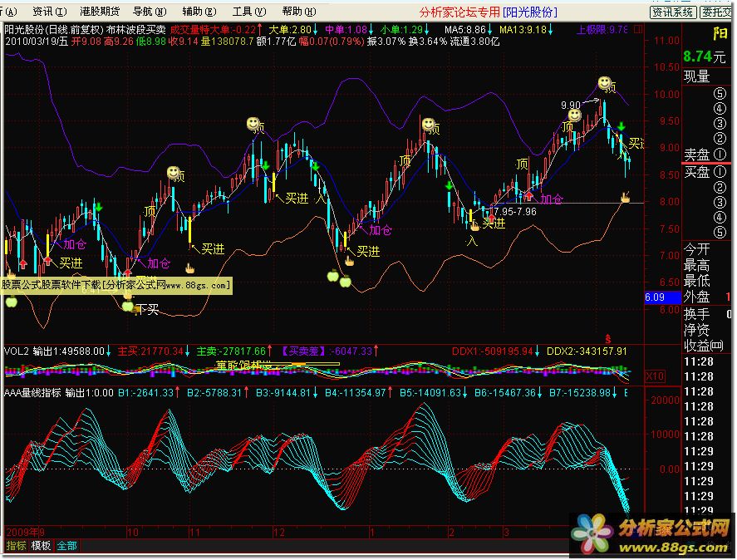Select sell level ④ in 卖盘

pyautogui.click(x=720, y=109)
